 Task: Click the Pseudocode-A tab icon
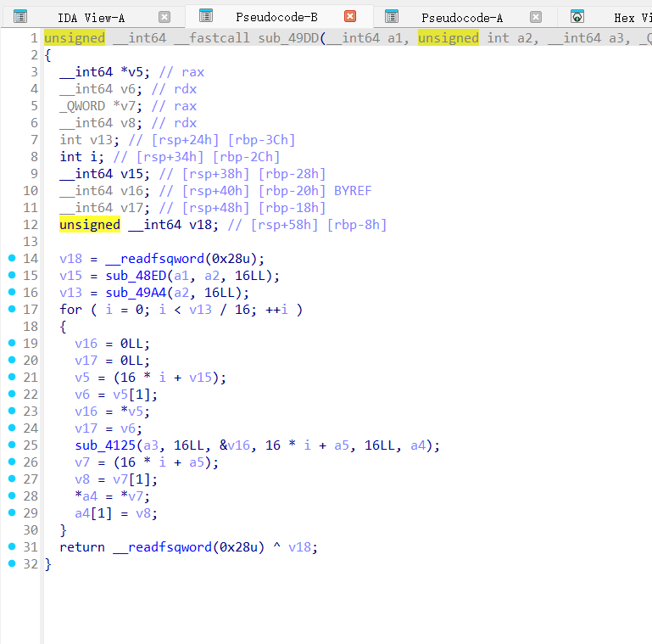[392, 16]
